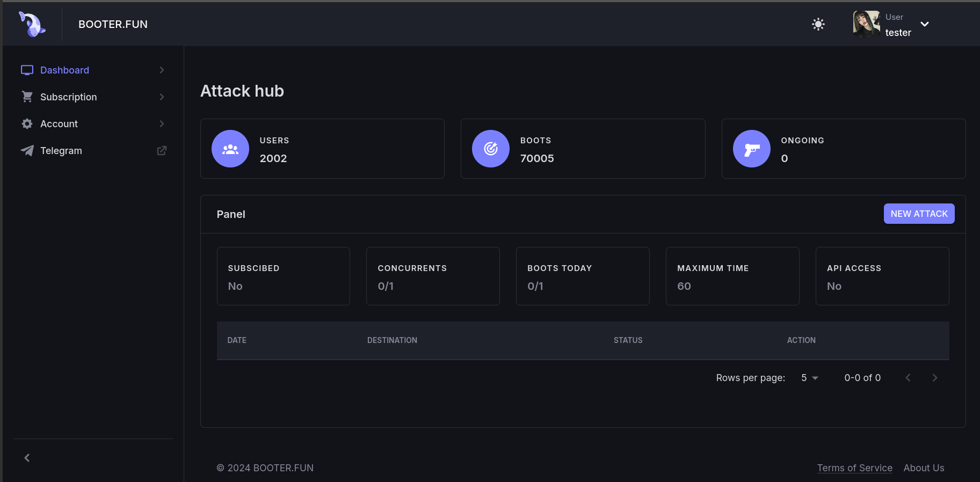Open the Terms of Service link
Image resolution: width=980 pixels, height=482 pixels.
[x=854, y=468]
